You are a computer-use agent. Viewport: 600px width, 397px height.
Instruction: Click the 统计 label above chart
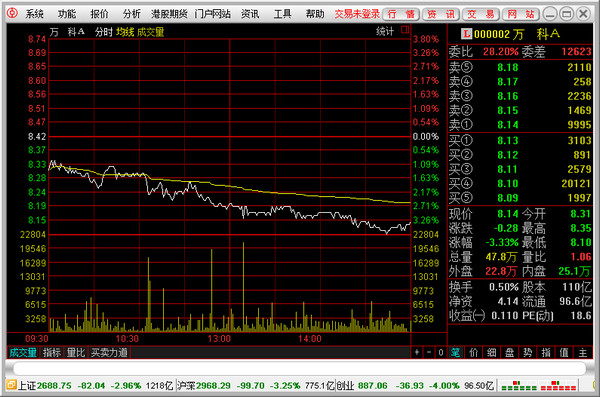pyautogui.click(x=385, y=31)
